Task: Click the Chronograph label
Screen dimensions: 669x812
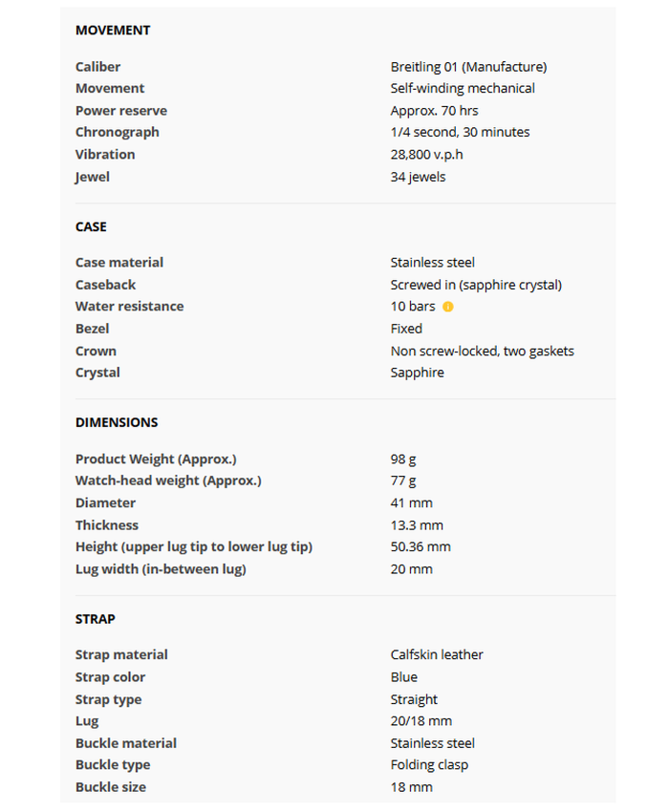Action: (118, 133)
